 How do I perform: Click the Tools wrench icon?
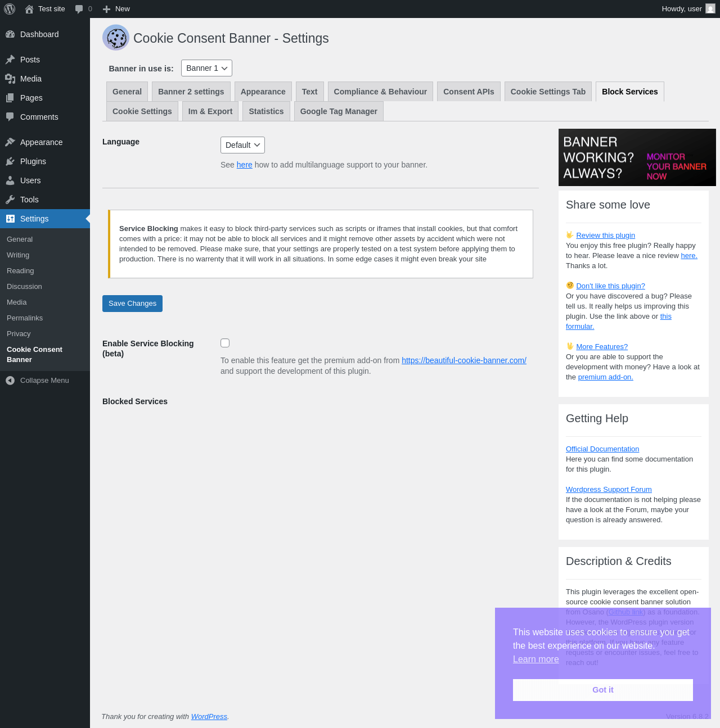click(x=10, y=200)
